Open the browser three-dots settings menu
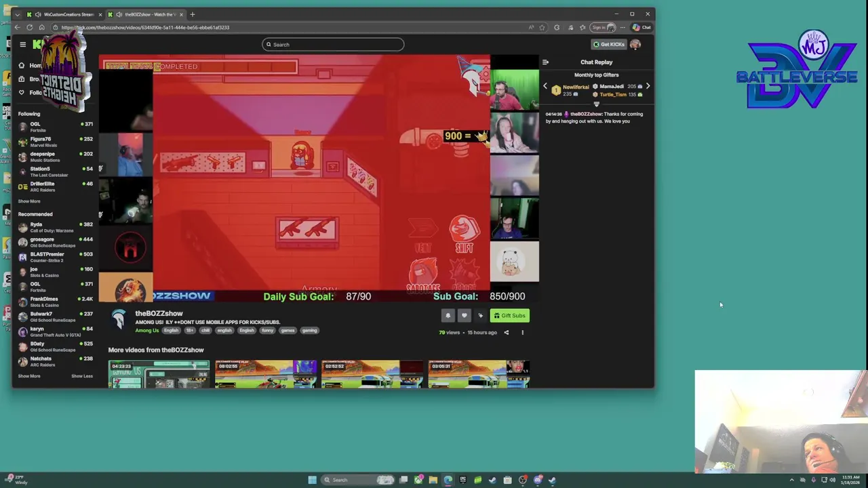 (623, 28)
